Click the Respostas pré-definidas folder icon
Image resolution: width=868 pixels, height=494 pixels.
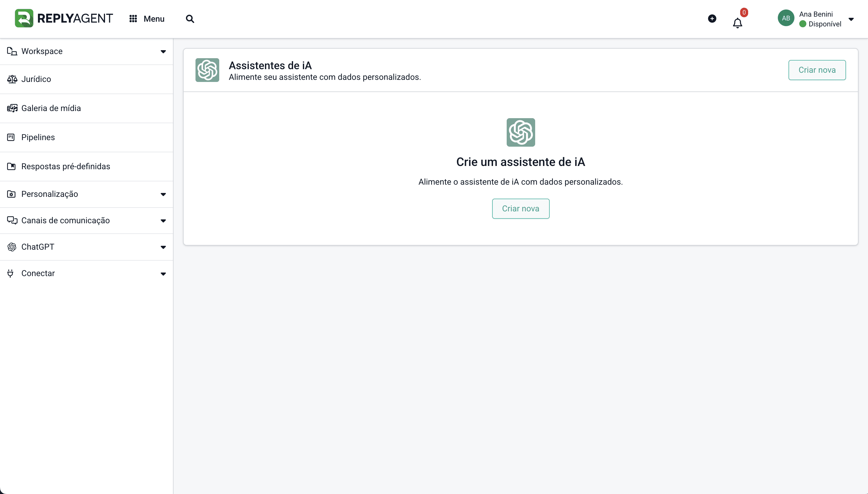click(x=11, y=166)
